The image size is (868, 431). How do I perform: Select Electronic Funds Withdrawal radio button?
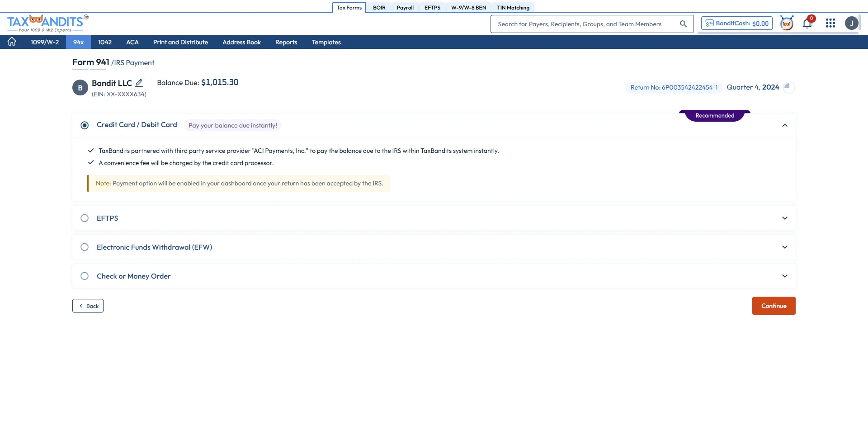(x=85, y=247)
